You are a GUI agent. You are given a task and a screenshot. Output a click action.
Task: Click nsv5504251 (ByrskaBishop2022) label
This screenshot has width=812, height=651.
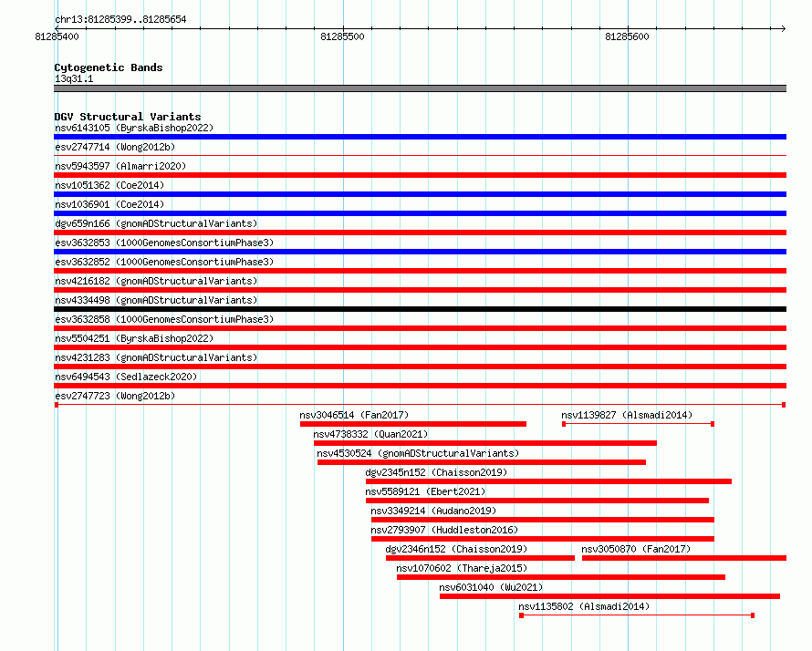pyautogui.click(x=134, y=338)
